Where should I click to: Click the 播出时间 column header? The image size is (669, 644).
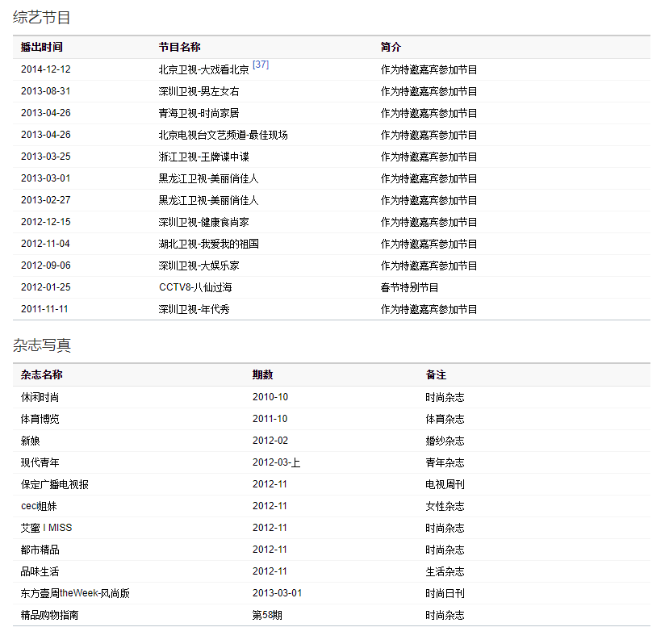coord(42,48)
